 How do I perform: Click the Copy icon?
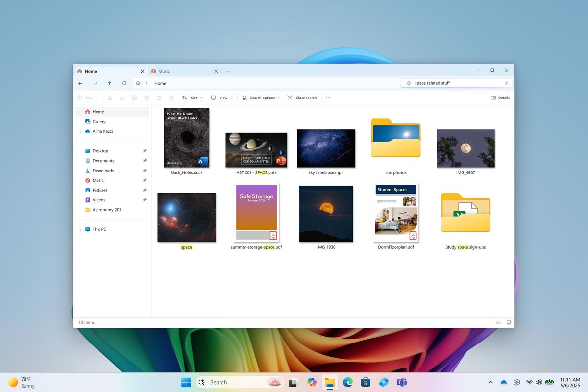pyautogui.click(x=123, y=98)
